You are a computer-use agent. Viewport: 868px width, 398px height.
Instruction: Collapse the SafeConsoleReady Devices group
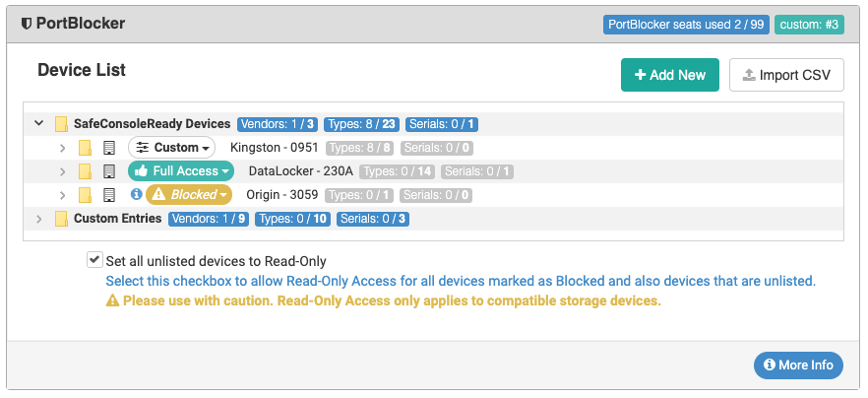pos(38,123)
